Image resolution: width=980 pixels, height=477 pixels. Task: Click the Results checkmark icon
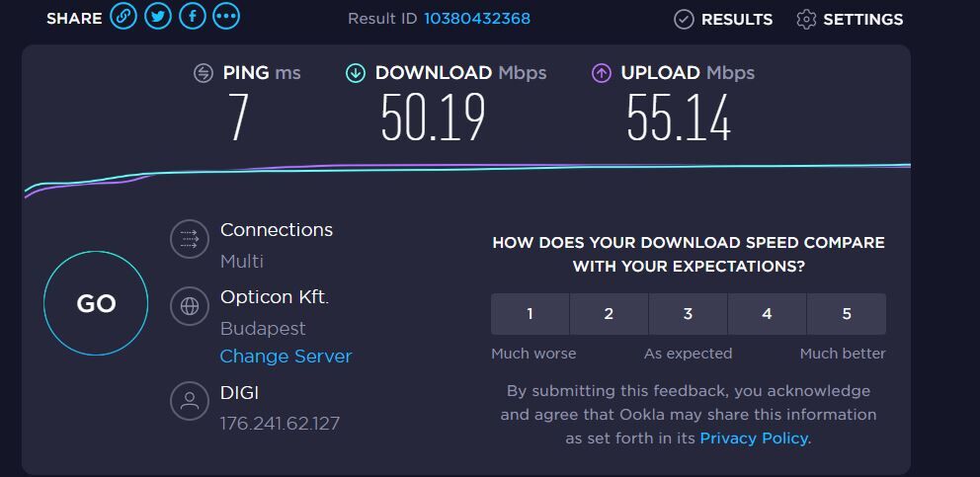tap(684, 20)
